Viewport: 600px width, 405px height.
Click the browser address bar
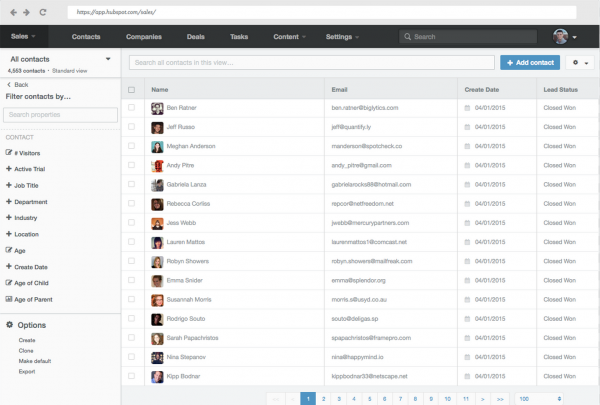pyautogui.click(x=322, y=12)
